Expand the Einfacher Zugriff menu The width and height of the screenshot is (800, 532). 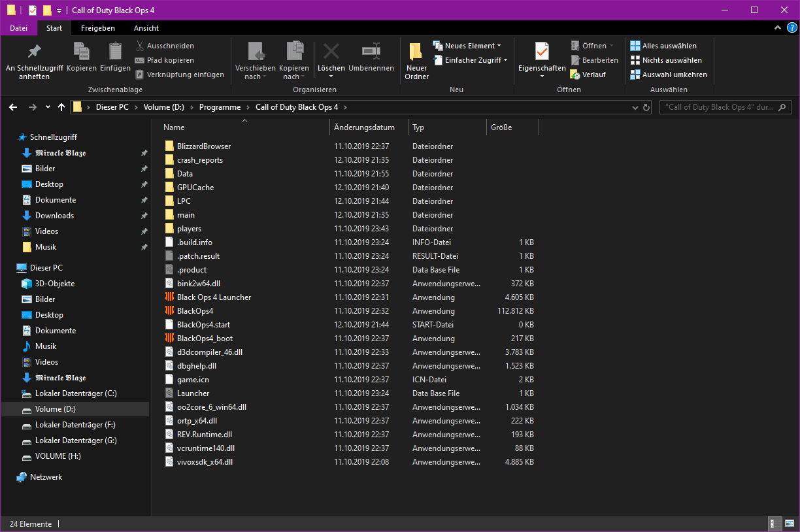click(x=471, y=60)
